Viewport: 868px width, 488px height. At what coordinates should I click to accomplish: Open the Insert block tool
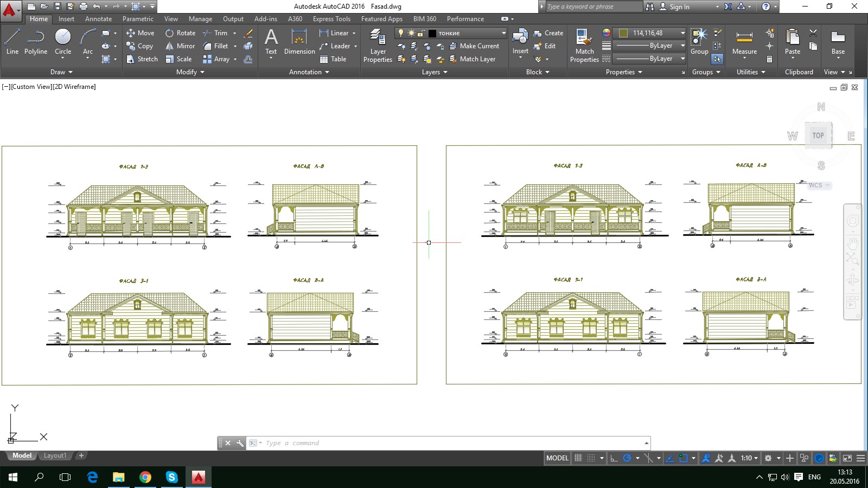pyautogui.click(x=520, y=42)
